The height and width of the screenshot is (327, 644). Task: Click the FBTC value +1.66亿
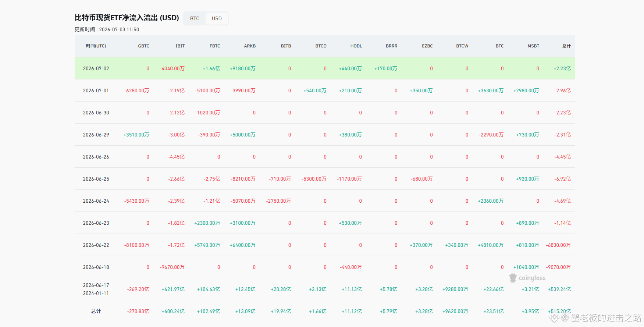click(x=211, y=68)
